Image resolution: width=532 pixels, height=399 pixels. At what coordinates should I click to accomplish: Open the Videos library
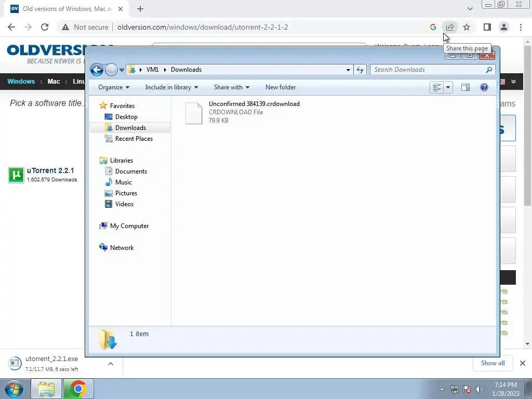119,204
